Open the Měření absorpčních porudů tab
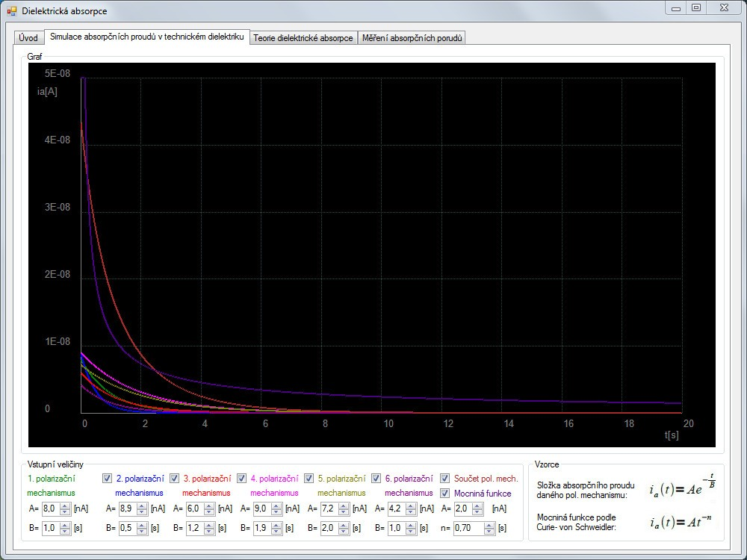 click(412, 38)
